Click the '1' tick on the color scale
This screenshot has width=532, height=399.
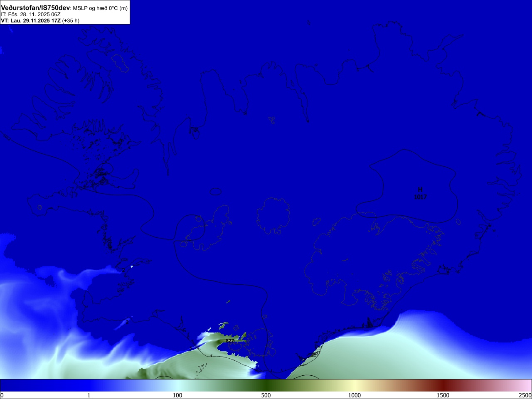[x=89, y=395]
